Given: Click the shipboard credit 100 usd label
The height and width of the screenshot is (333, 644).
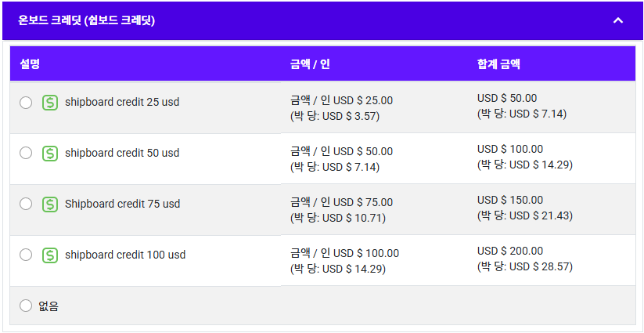Looking at the screenshot, I should (125, 255).
